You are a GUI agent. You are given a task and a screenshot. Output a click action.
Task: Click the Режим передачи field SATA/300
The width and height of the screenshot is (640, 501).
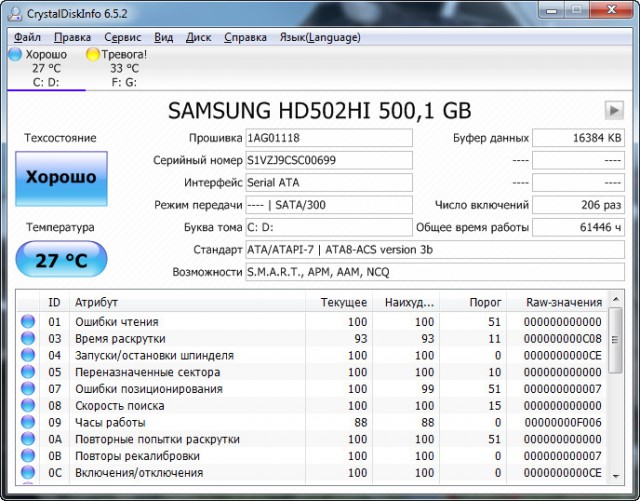point(329,205)
